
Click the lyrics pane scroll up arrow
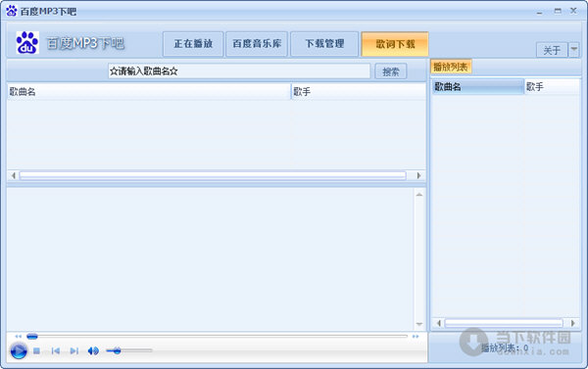419,195
